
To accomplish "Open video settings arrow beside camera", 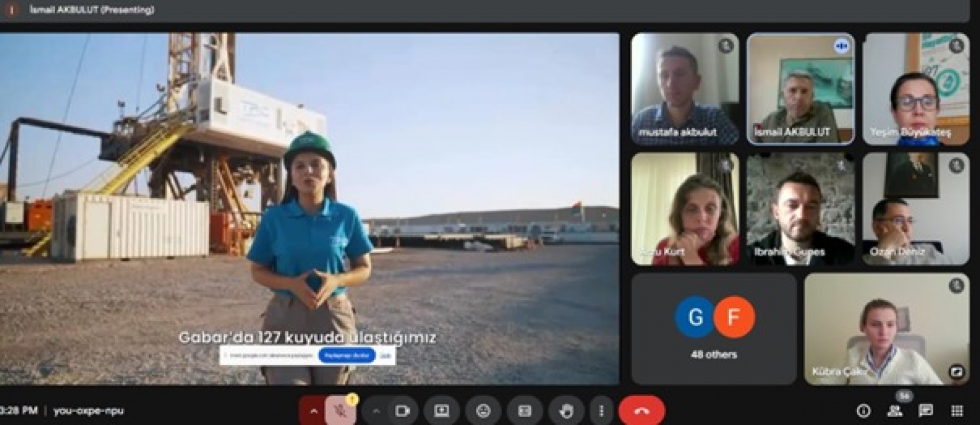I will point(376,411).
